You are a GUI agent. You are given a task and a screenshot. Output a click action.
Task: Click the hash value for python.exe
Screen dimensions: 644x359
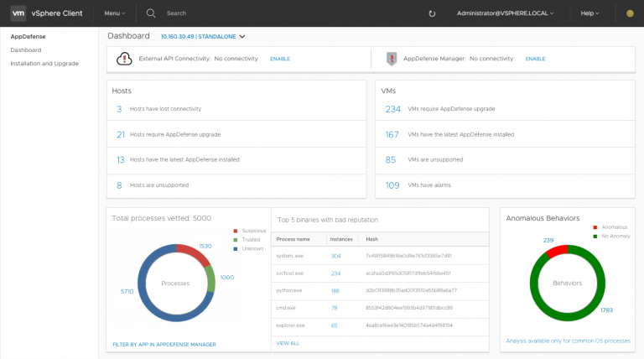click(x=411, y=290)
